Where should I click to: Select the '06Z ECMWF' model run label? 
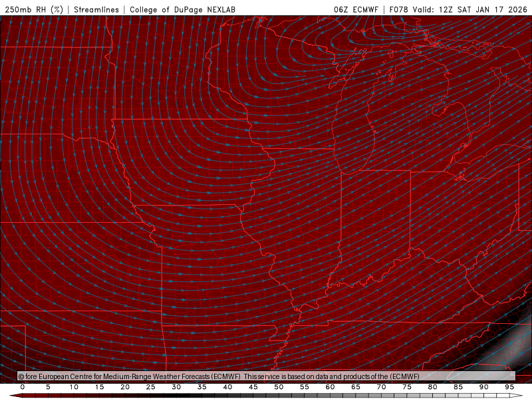[356, 9]
